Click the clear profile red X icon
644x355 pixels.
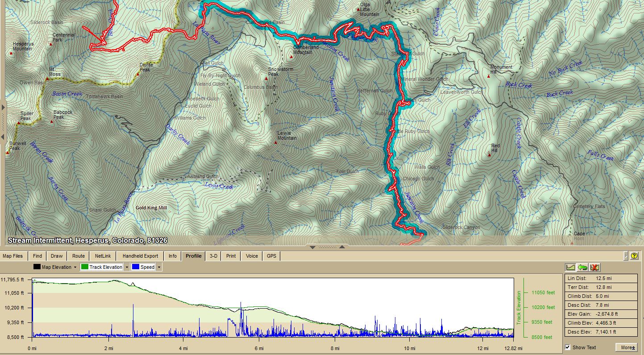click(594, 267)
